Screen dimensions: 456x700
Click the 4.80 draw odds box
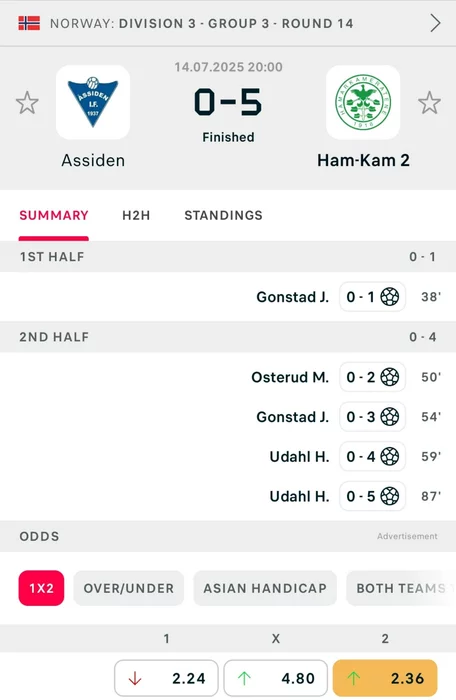click(x=276, y=679)
